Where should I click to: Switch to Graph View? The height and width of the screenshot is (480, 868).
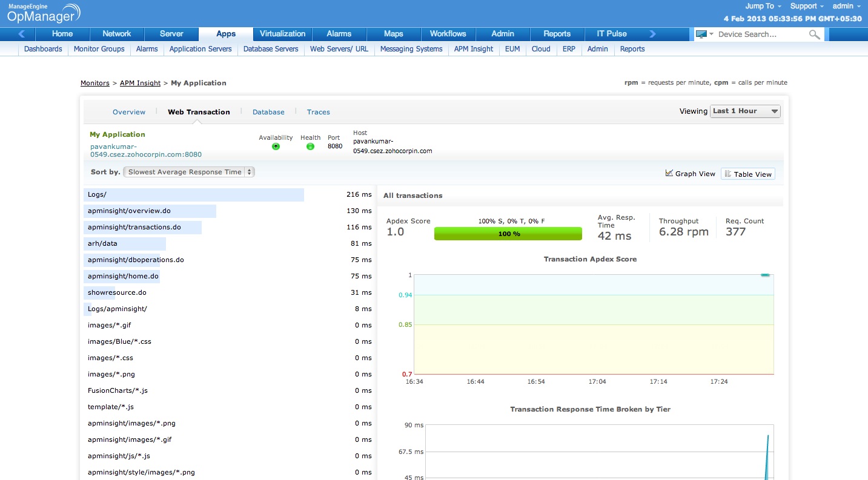(691, 174)
